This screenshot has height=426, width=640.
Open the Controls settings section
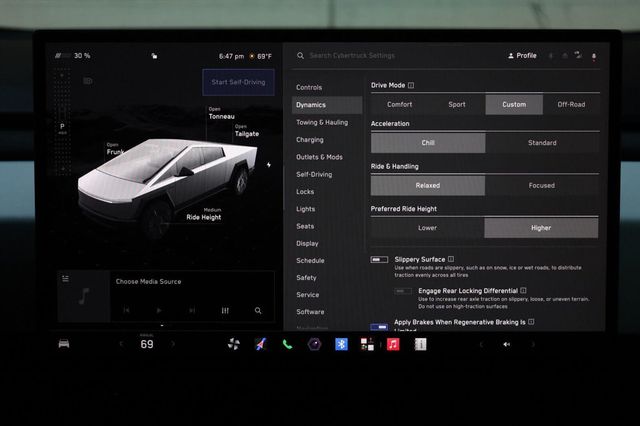(327, 87)
